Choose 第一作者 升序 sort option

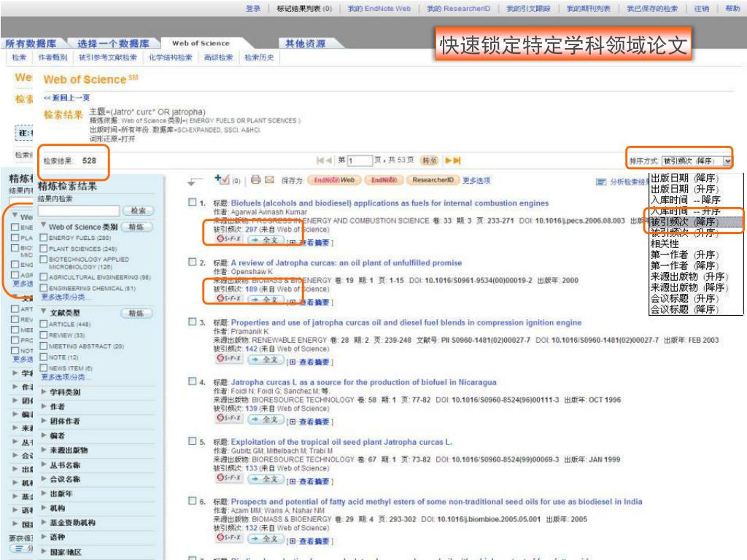click(684, 254)
